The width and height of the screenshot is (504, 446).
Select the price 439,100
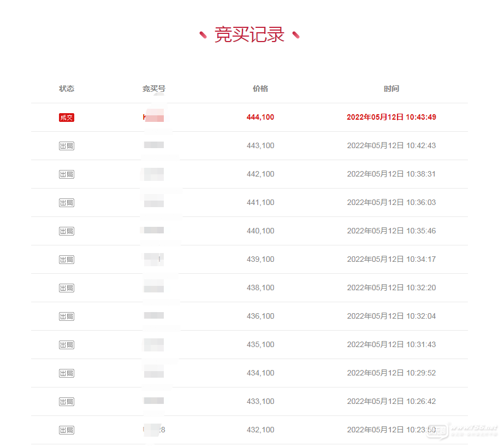click(260, 259)
